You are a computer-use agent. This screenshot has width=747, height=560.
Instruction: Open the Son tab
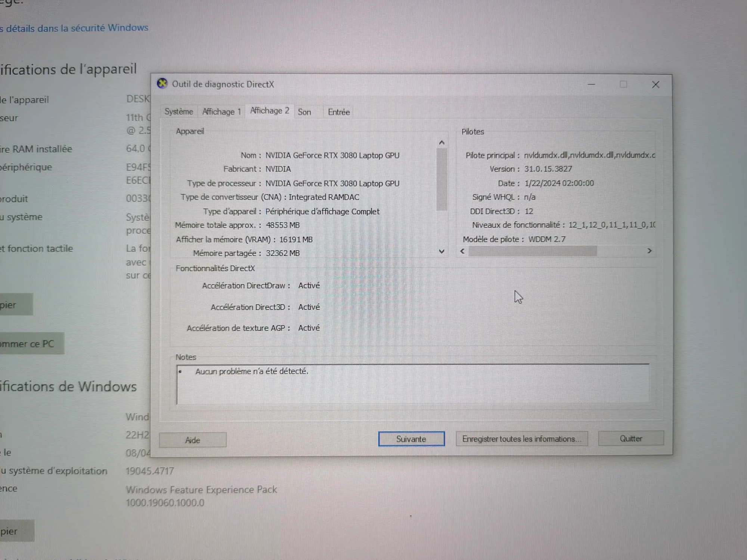(x=304, y=112)
